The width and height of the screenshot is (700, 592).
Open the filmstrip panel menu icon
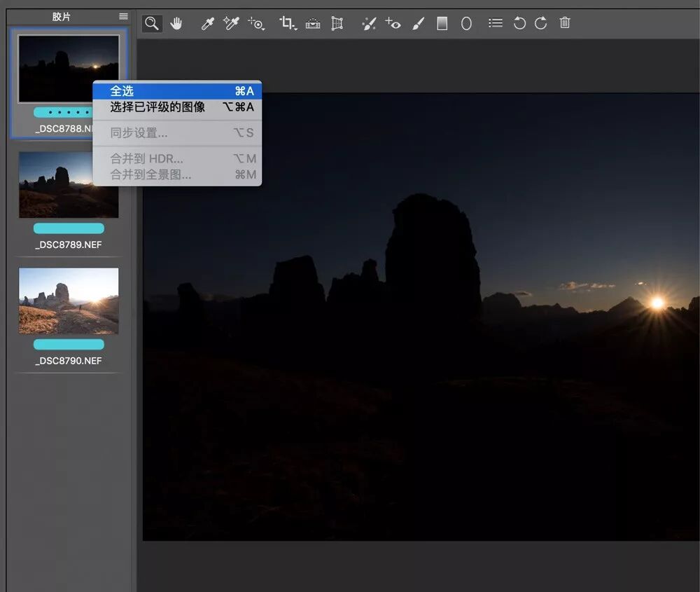[x=124, y=17]
